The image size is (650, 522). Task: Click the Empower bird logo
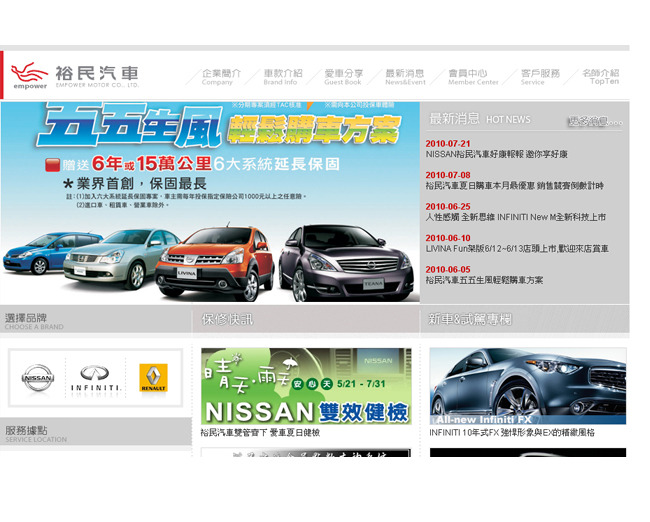pos(29,75)
